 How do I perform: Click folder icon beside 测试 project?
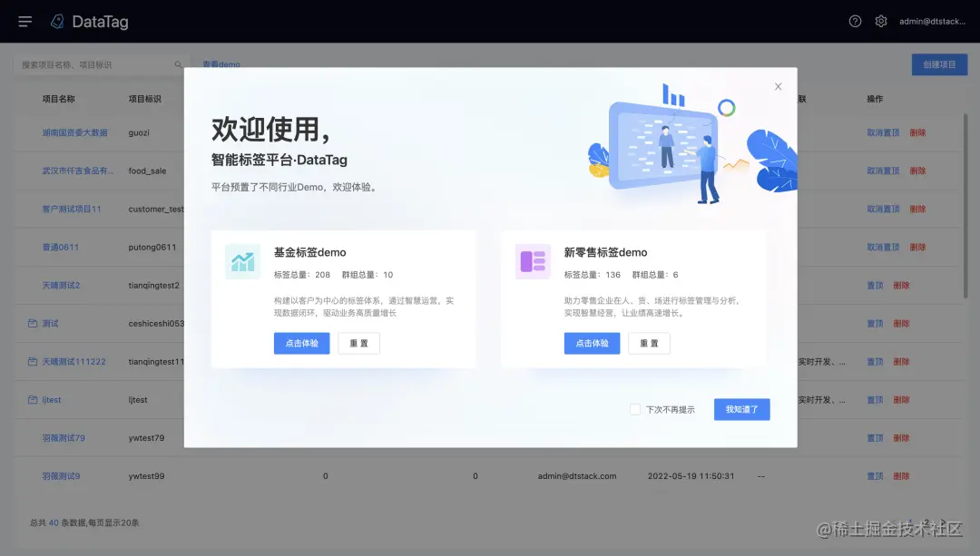[33, 324]
